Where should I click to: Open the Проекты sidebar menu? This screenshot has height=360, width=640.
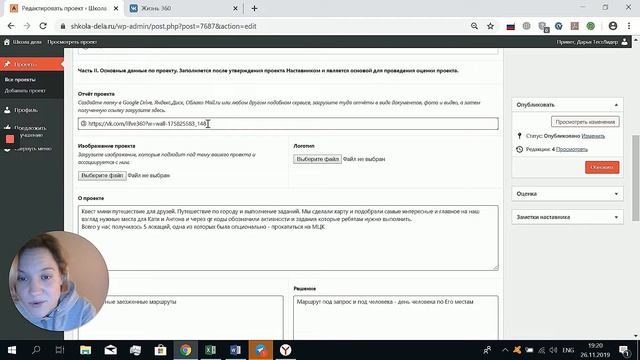point(32,64)
